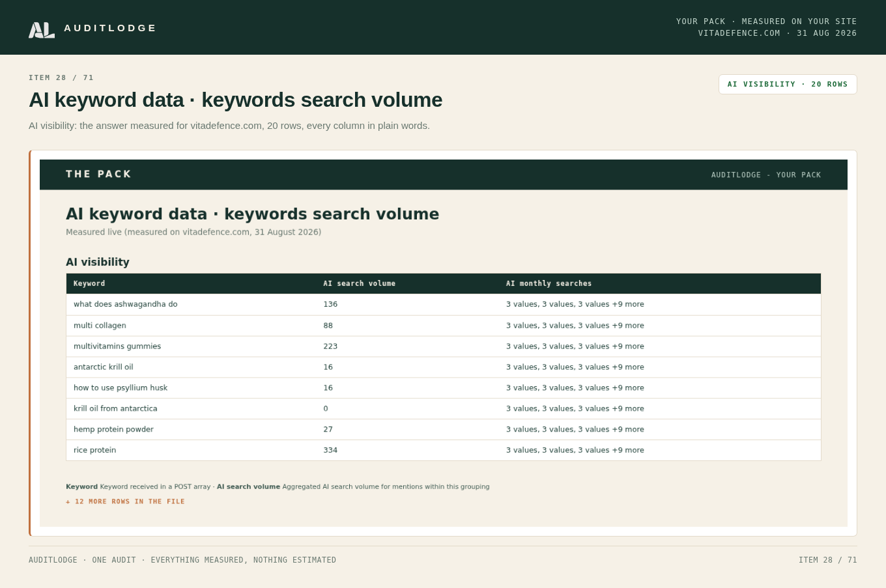Click the 'krill oil from antarctica' keyword
This screenshot has width=886, height=588.
click(x=115, y=409)
